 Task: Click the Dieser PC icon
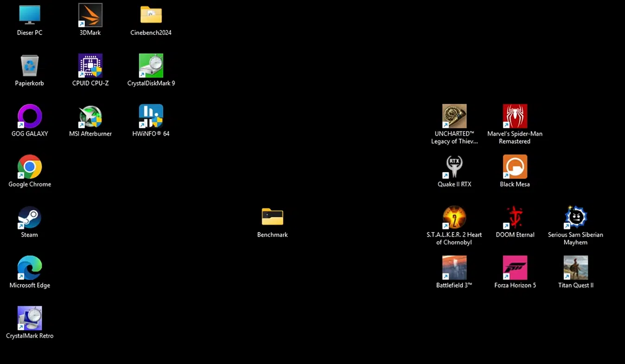coord(30,16)
